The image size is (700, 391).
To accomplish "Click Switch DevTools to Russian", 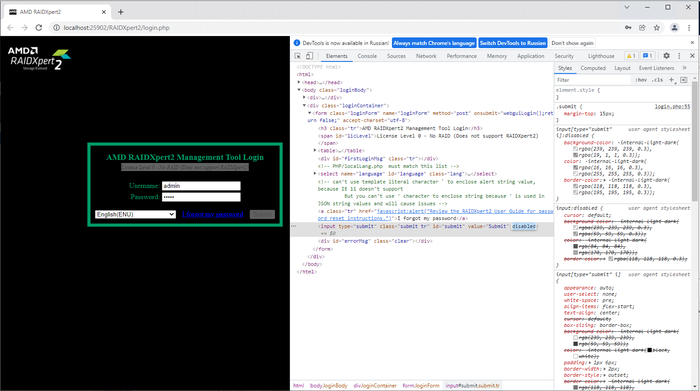I will tap(512, 43).
